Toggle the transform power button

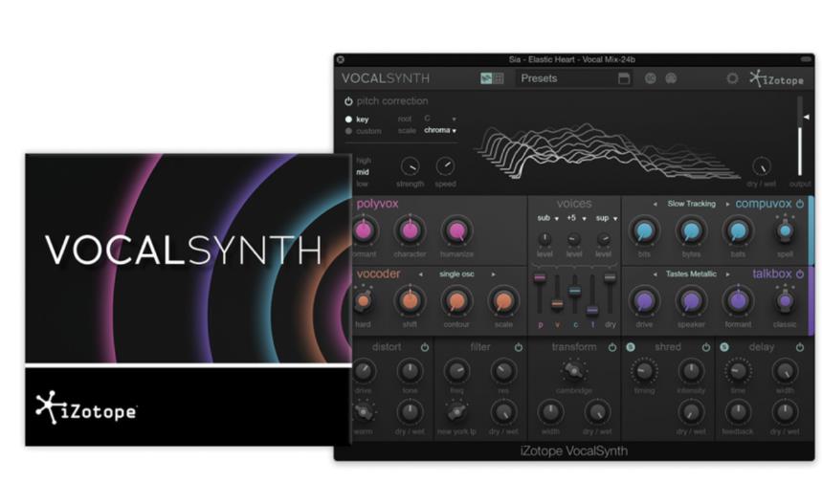coord(612,347)
